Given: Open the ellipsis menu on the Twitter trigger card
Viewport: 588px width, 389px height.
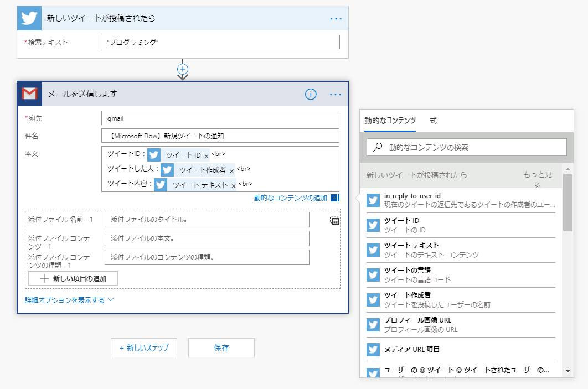Looking at the screenshot, I should pos(336,18).
